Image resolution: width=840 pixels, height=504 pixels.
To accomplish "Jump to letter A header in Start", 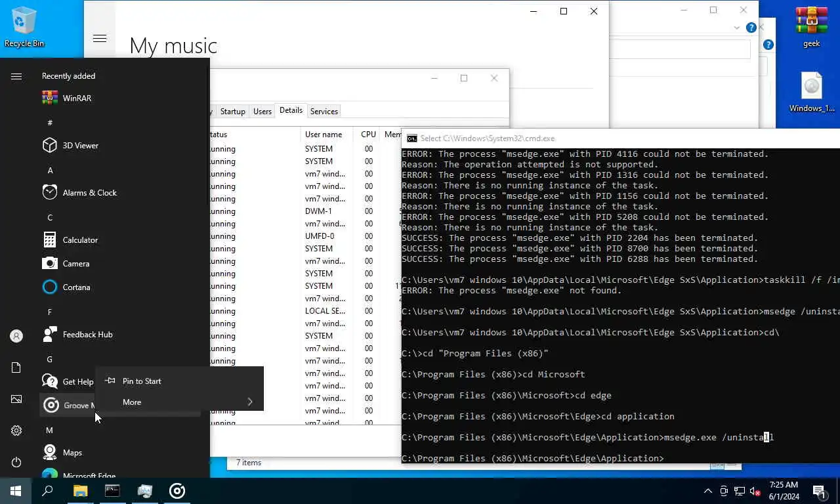I will point(50,170).
